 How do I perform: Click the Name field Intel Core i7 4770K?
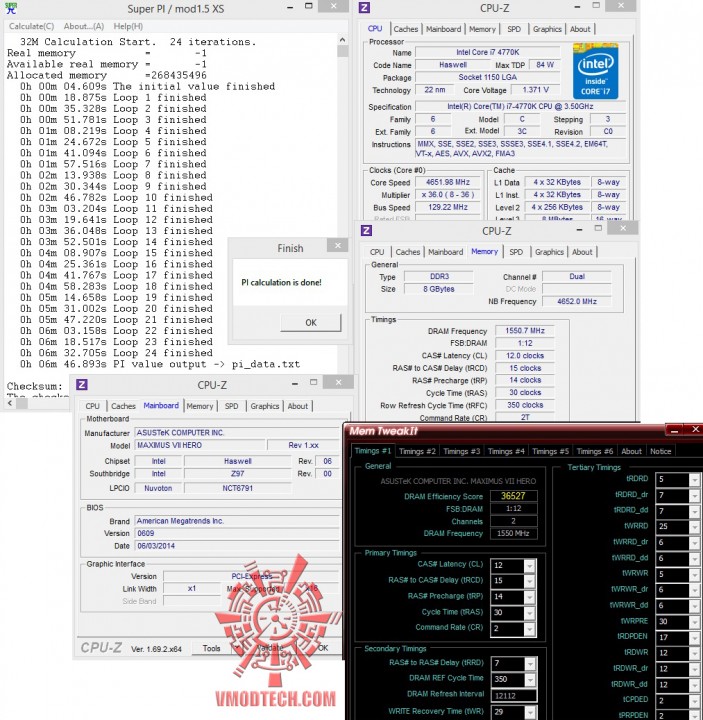pyautogui.click(x=488, y=52)
